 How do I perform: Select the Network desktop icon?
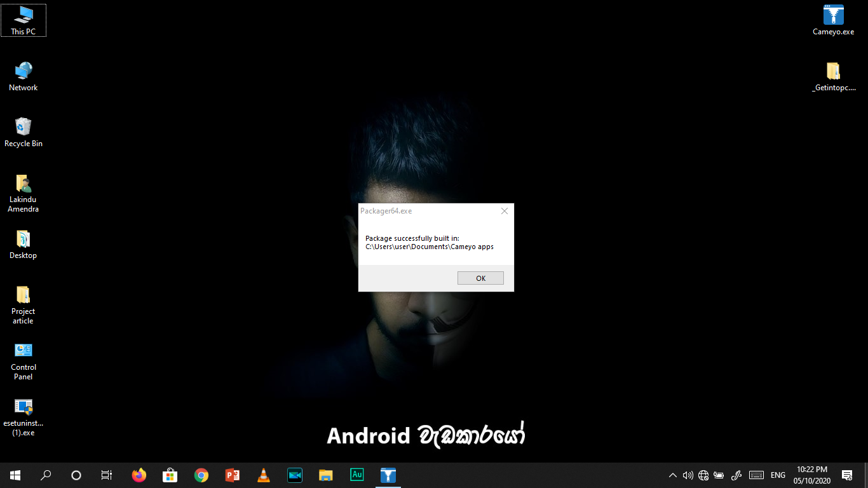click(x=24, y=77)
